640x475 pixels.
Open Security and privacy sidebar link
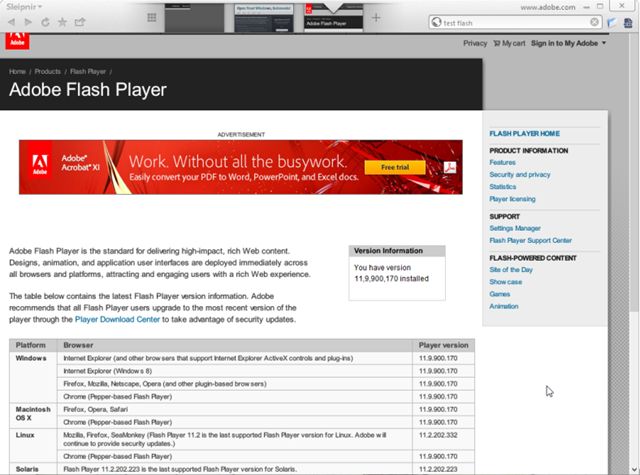tap(520, 175)
